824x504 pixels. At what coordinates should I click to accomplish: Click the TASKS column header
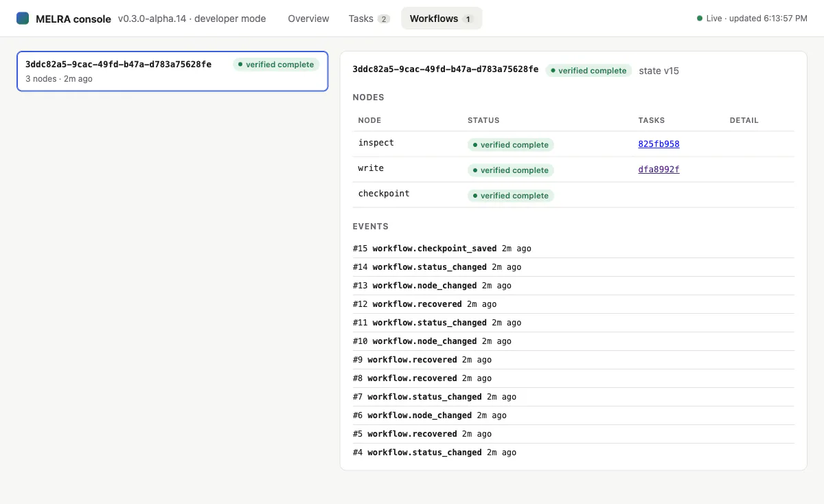click(x=652, y=120)
